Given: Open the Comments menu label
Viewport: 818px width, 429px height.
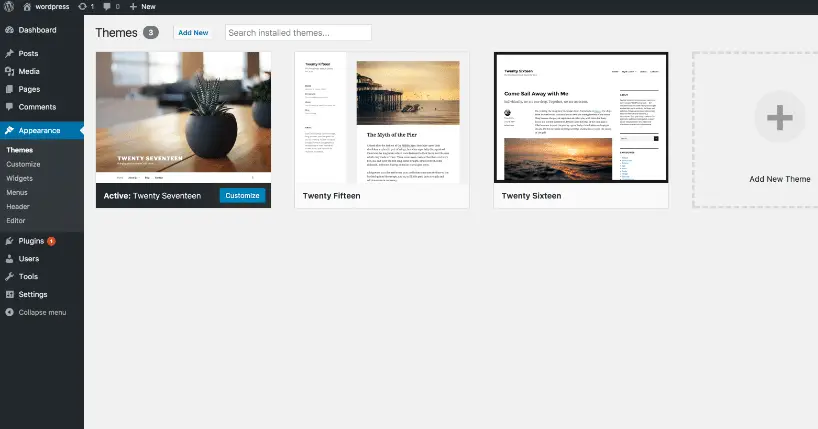Looking at the screenshot, I should 37,107.
